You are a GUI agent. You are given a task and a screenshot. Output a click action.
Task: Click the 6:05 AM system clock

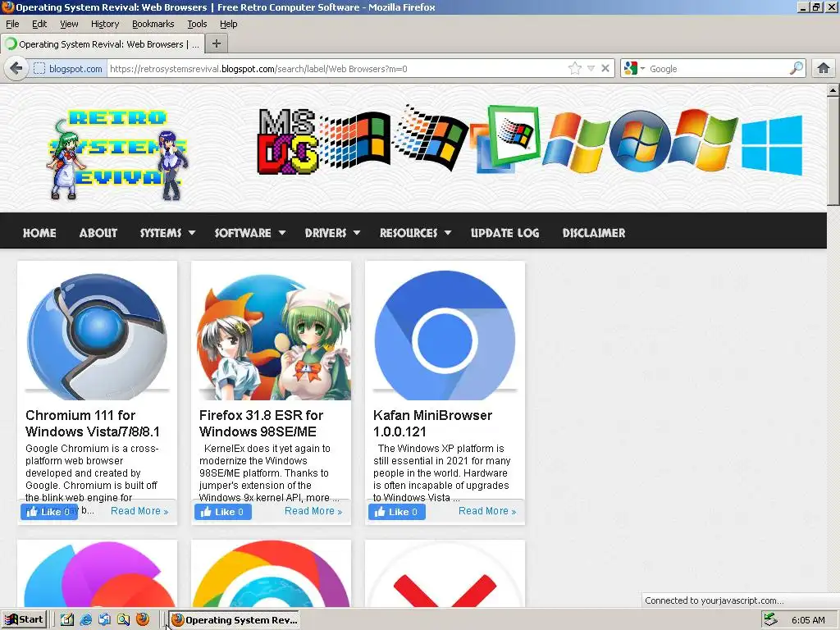point(808,620)
